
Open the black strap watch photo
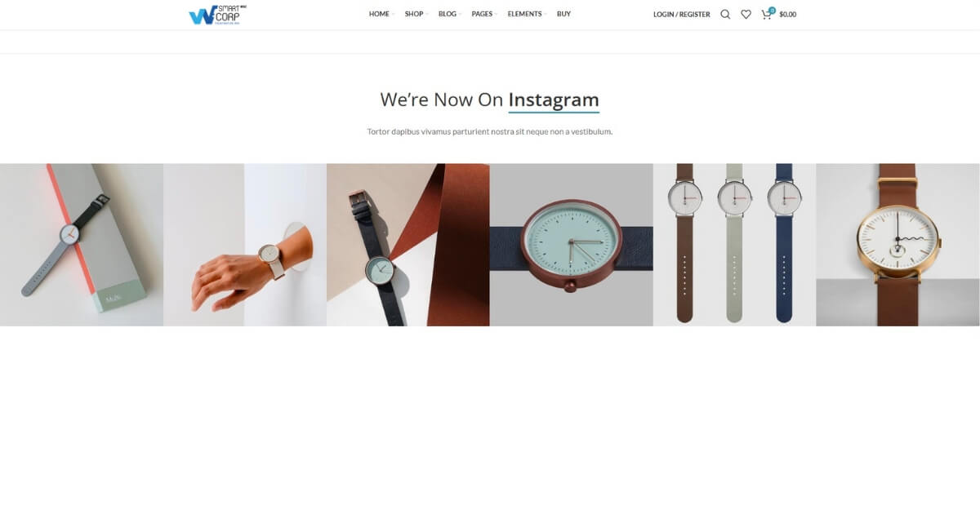tap(408, 245)
